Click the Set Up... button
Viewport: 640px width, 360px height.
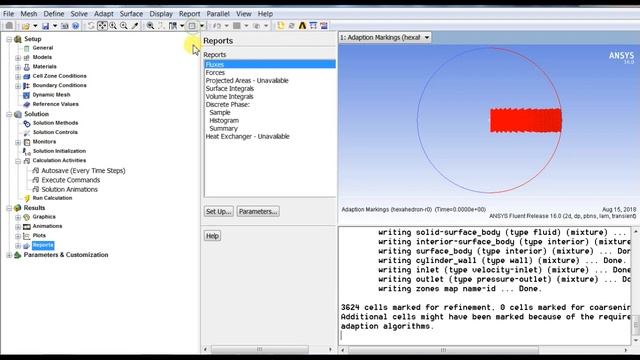point(219,211)
